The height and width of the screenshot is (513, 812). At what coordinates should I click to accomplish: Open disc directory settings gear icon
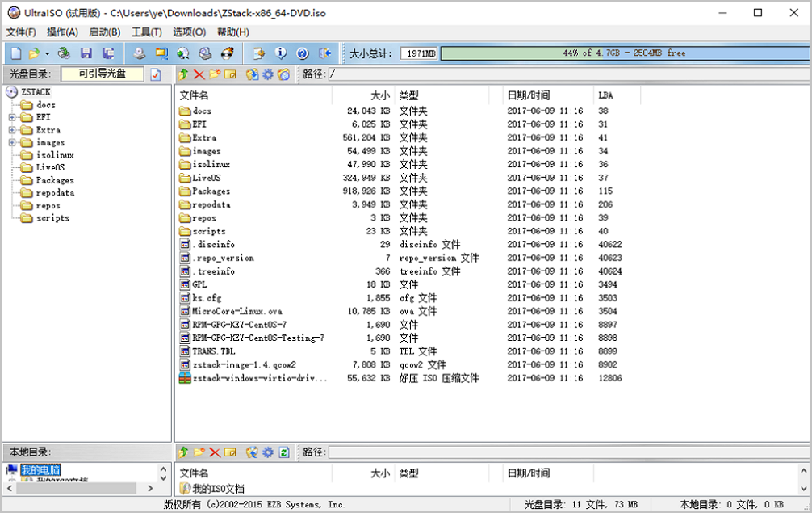[268, 74]
